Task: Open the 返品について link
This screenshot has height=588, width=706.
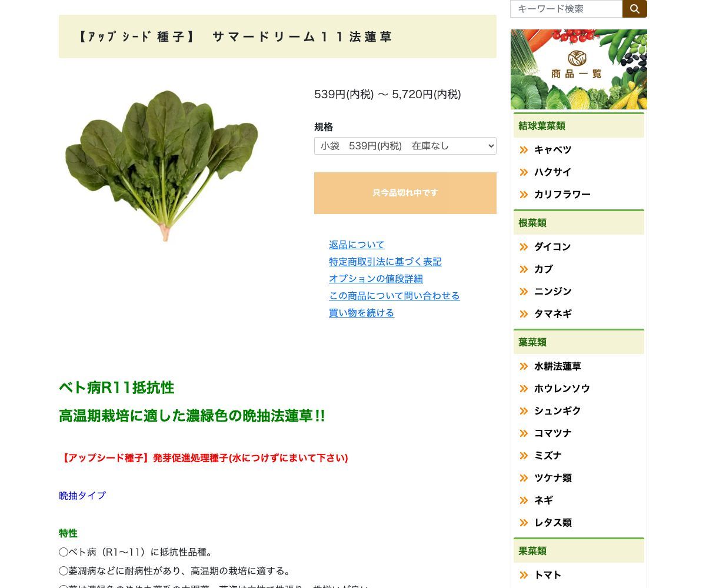Action: tap(357, 245)
